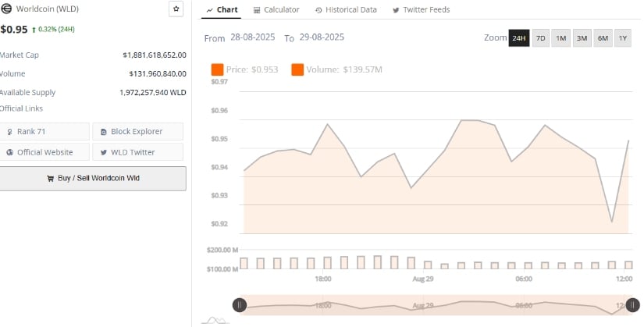Image resolution: width=644 pixels, height=327 pixels.
Task: Open the Chart tab
Action: 222,9
